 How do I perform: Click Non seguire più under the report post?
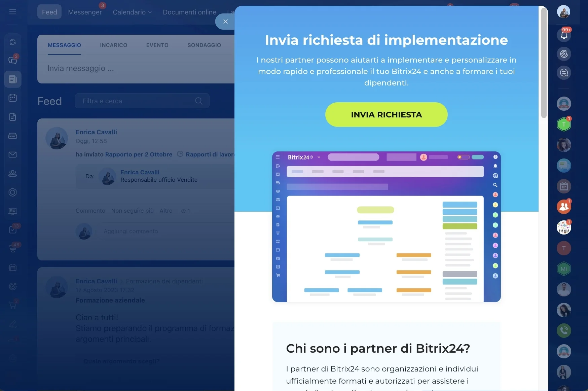point(132,211)
